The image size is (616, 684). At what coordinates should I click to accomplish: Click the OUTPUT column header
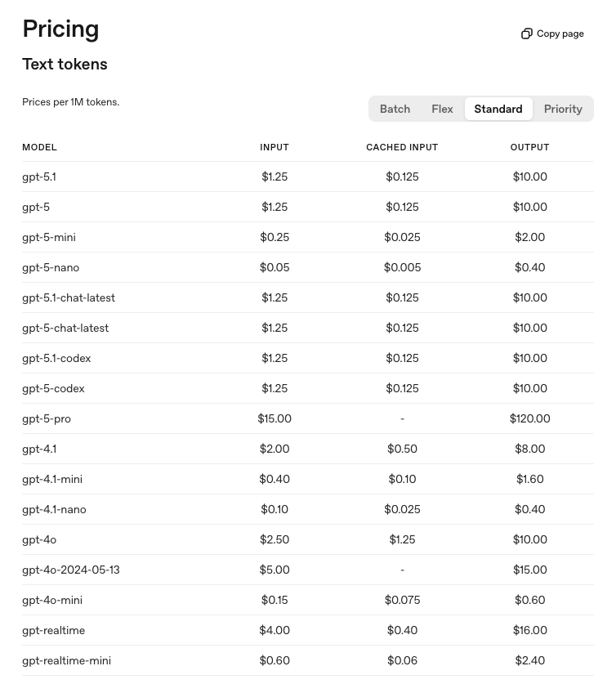(x=529, y=147)
